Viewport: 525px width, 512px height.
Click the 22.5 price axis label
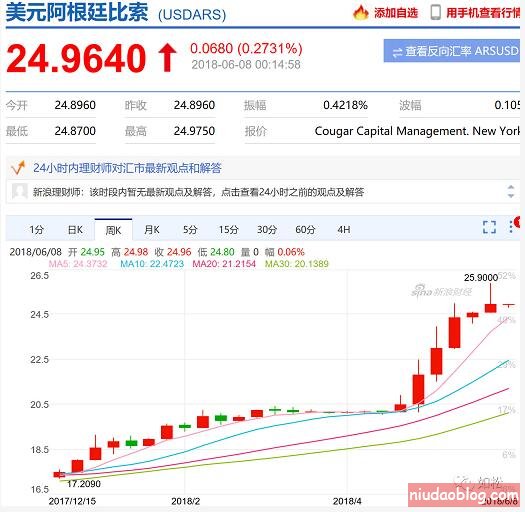40,360
